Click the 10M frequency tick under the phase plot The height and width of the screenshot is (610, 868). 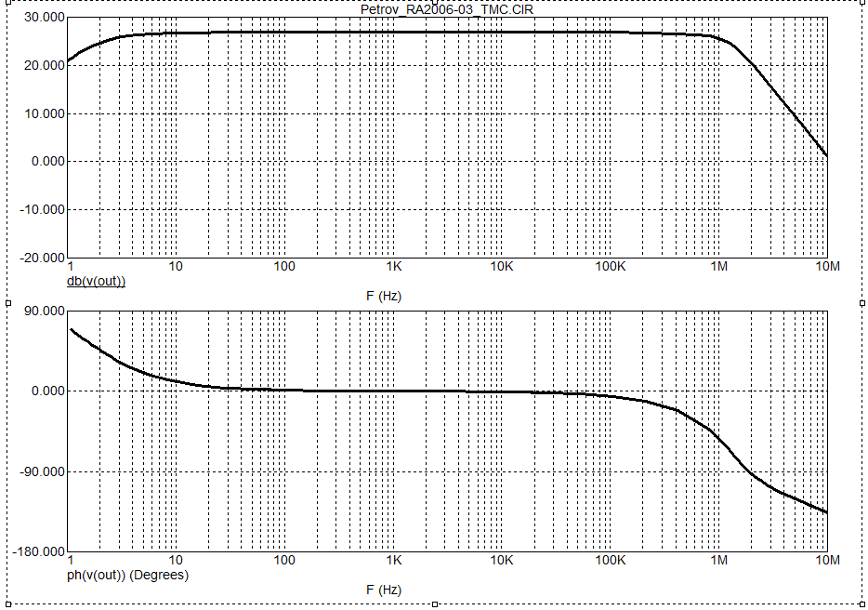tap(828, 560)
